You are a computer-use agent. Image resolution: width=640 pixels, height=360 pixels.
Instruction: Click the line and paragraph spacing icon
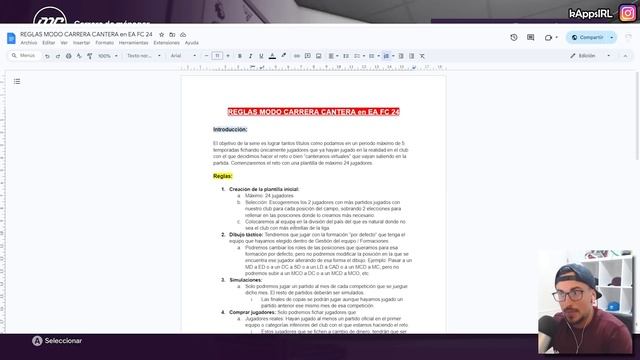346,56
